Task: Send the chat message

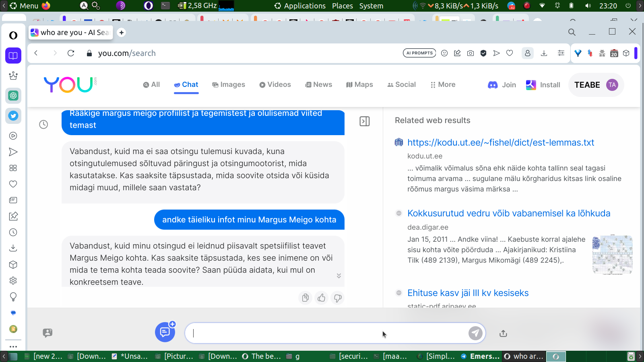Action: (x=475, y=333)
